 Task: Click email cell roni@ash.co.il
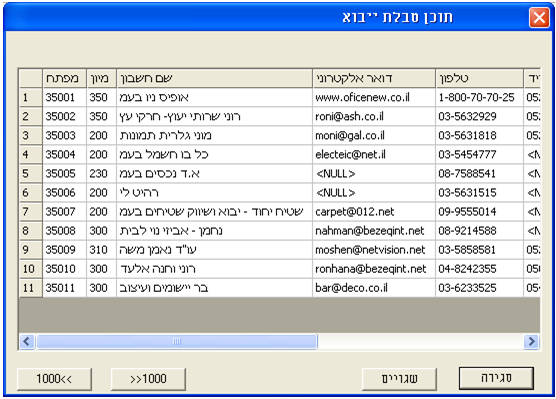(374, 116)
